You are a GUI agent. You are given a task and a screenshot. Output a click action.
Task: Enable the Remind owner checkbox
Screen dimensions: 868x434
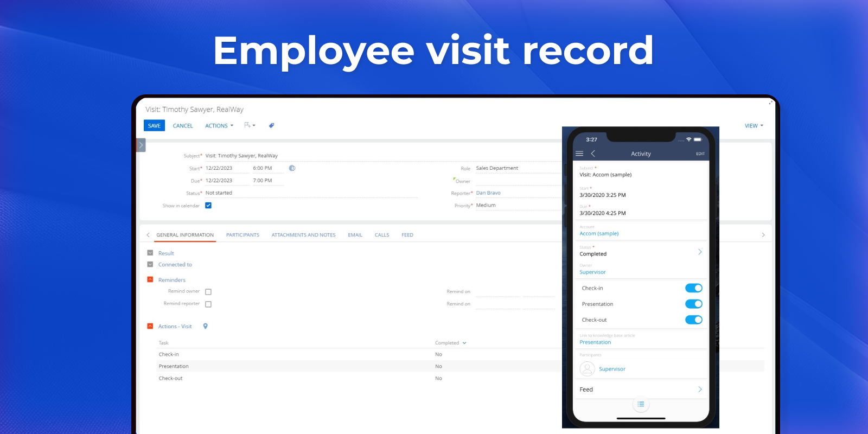[x=208, y=292]
